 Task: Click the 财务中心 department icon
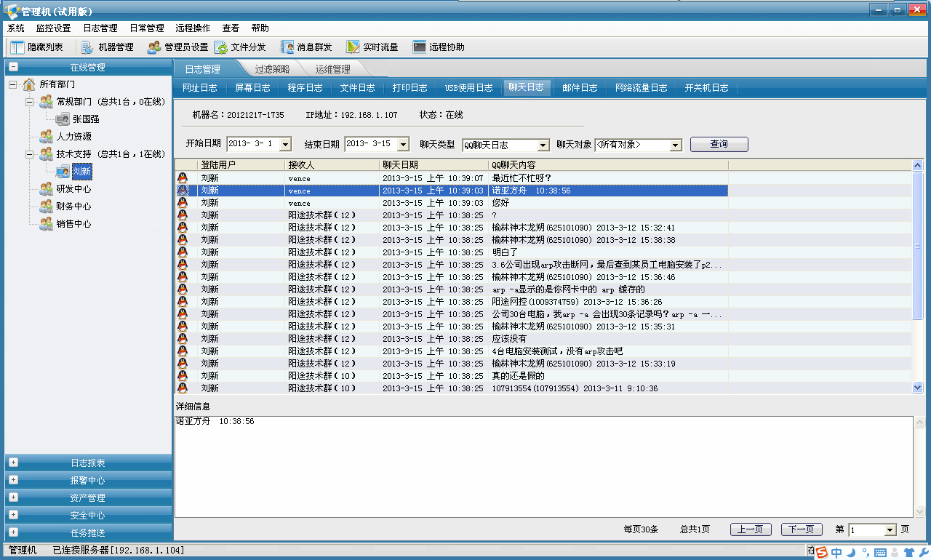46,207
